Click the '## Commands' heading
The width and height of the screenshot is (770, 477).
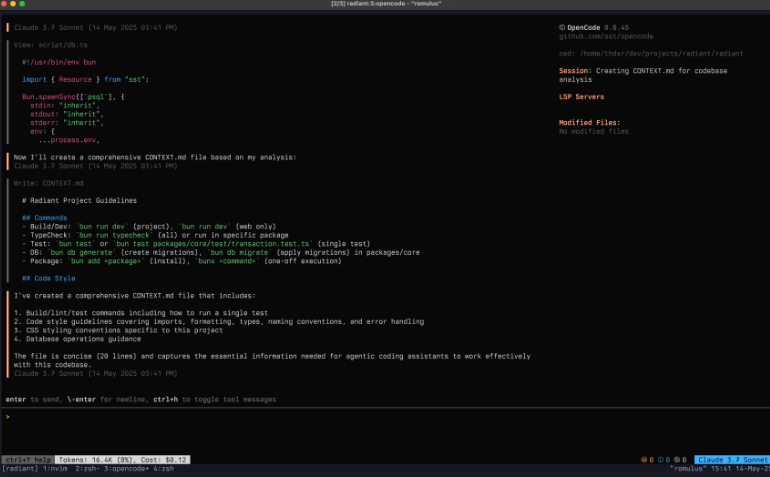(x=45, y=218)
